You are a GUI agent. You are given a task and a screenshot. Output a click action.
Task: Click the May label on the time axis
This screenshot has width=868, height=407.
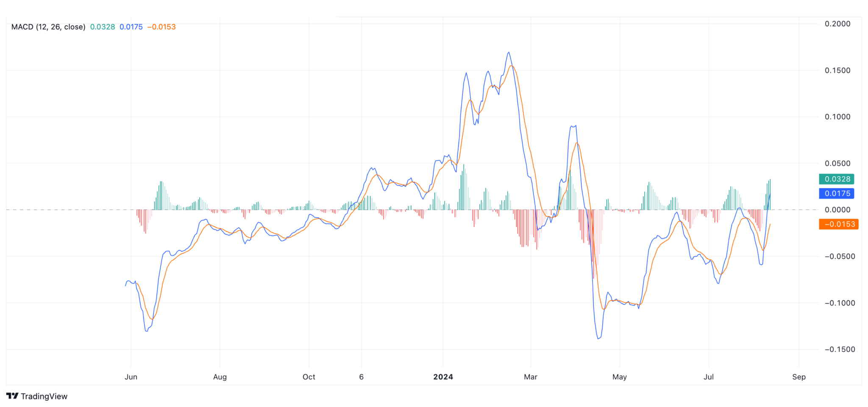click(x=620, y=377)
